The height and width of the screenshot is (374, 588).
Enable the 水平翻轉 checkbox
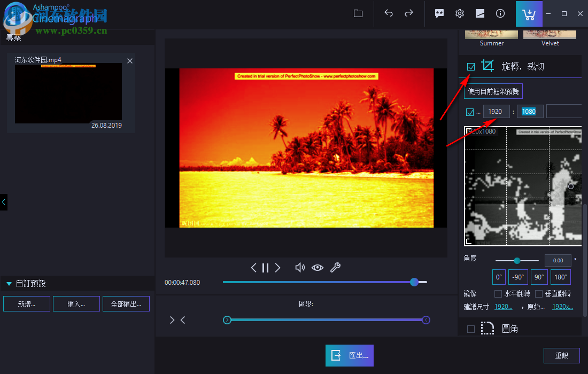point(498,293)
